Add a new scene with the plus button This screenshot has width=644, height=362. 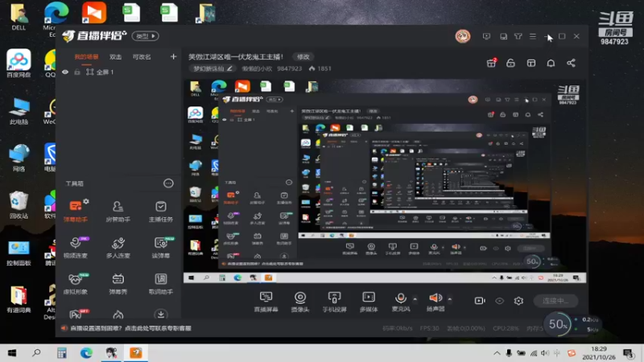[x=173, y=56]
